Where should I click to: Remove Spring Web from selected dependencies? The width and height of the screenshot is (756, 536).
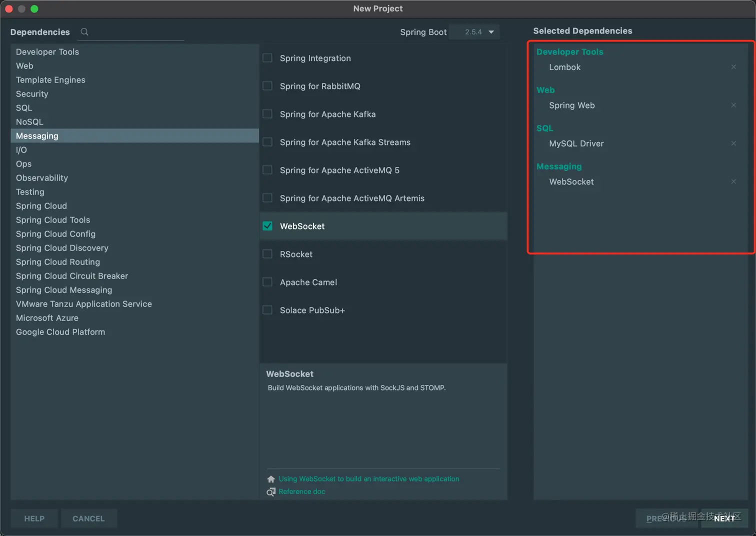(x=733, y=105)
